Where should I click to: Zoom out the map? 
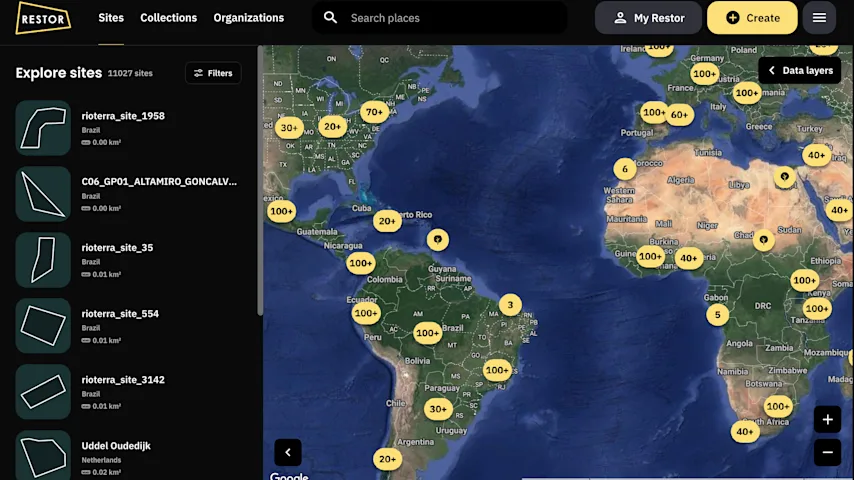pyautogui.click(x=827, y=452)
